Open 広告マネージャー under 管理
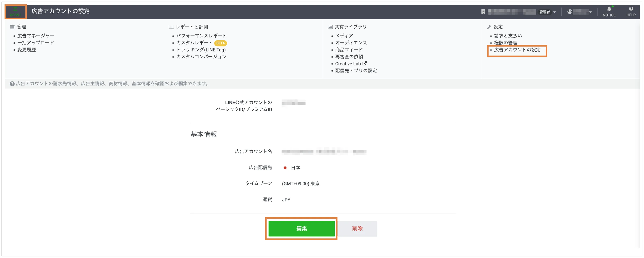Viewport: 644px width, 258px height. [36, 36]
